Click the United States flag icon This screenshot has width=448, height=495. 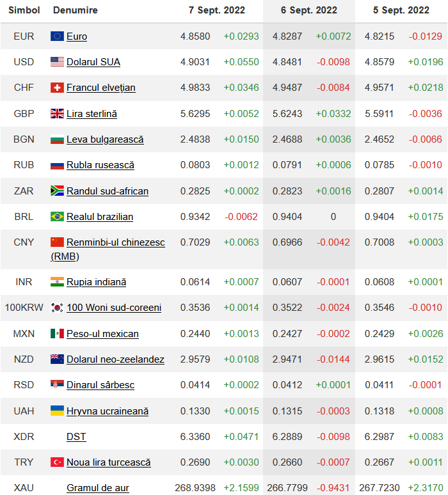(57, 62)
